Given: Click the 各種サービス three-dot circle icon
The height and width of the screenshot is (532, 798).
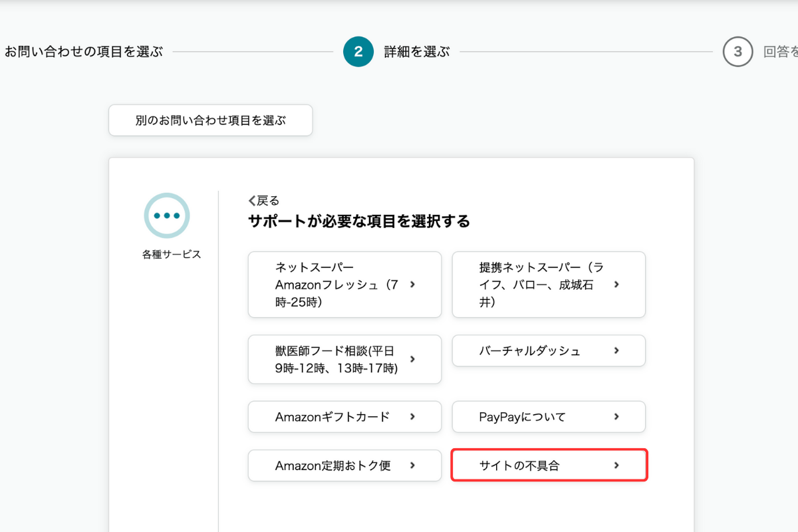Looking at the screenshot, I should (x=167, y=215).
